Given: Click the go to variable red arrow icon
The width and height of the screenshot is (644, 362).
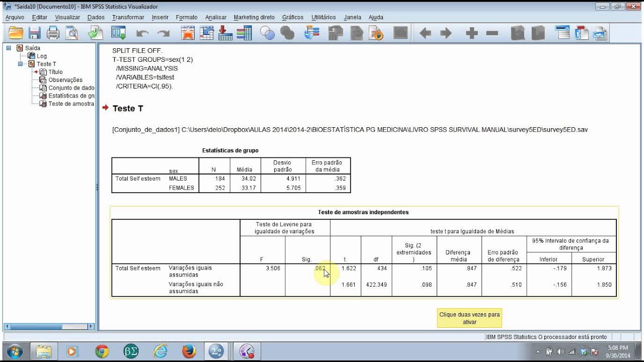Looking at the screenshot, I should click(225, 33).
